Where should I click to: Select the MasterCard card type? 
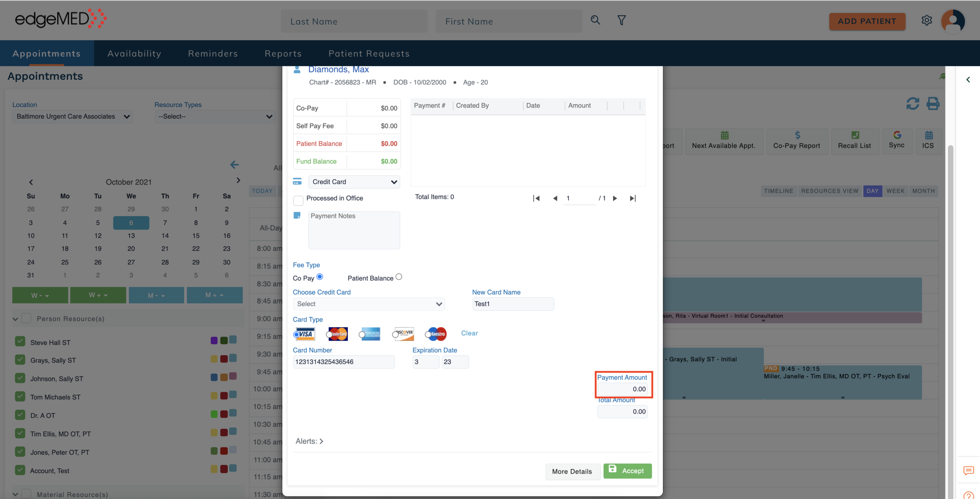point(330,334)
